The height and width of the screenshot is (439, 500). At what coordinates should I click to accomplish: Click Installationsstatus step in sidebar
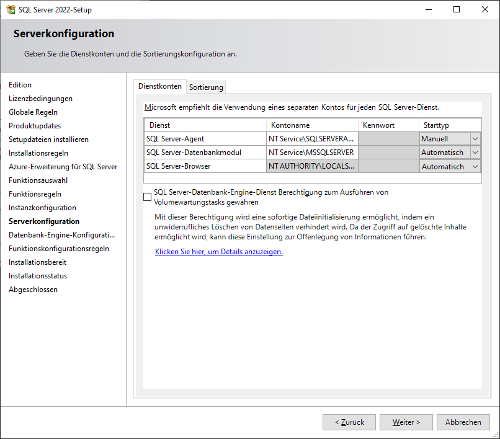38,276
